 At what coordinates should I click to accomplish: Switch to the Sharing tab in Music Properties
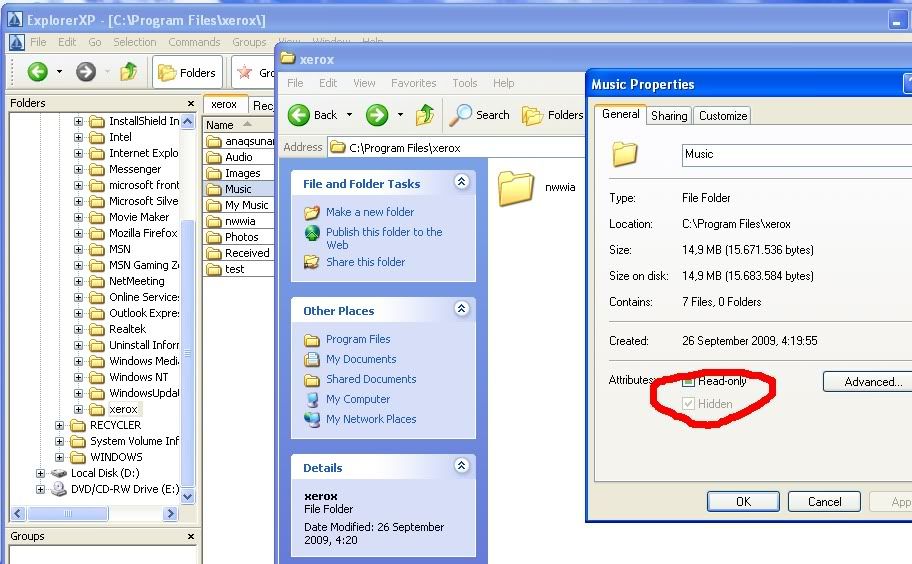(x=669, y=116)
